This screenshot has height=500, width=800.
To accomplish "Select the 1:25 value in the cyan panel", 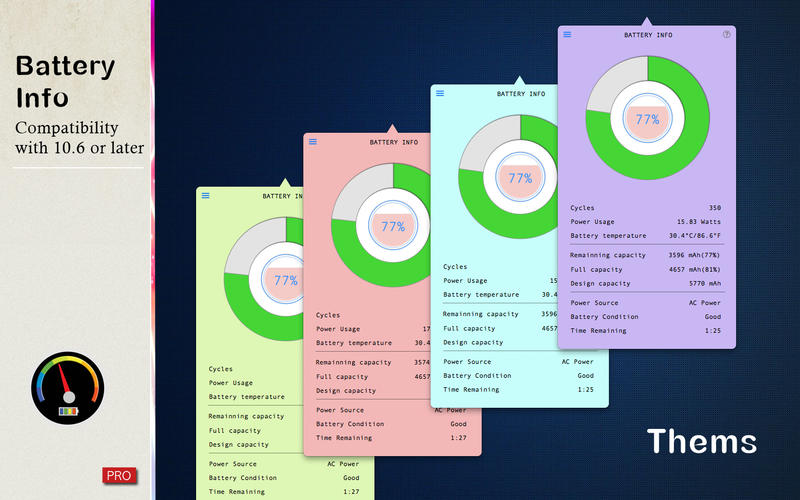I will (x=586, y=389).
